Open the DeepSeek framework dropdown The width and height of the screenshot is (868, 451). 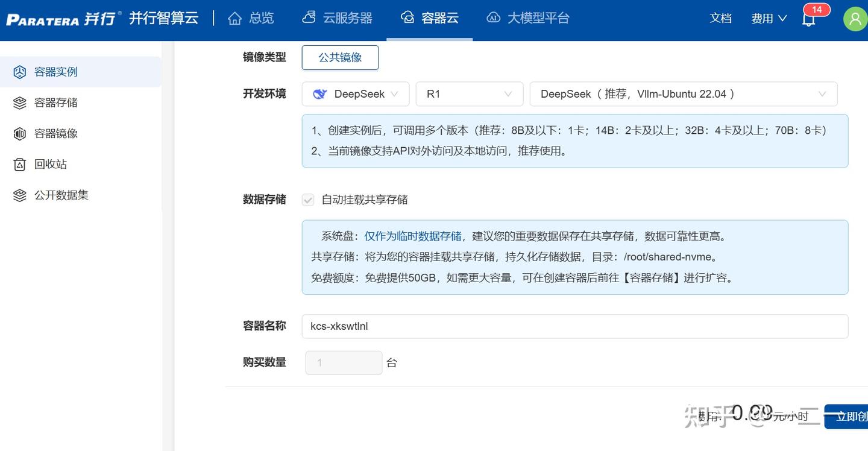coord(356,94)
